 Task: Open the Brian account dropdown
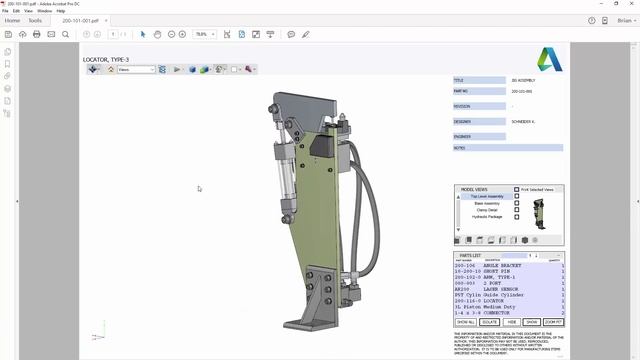[627, 20]
